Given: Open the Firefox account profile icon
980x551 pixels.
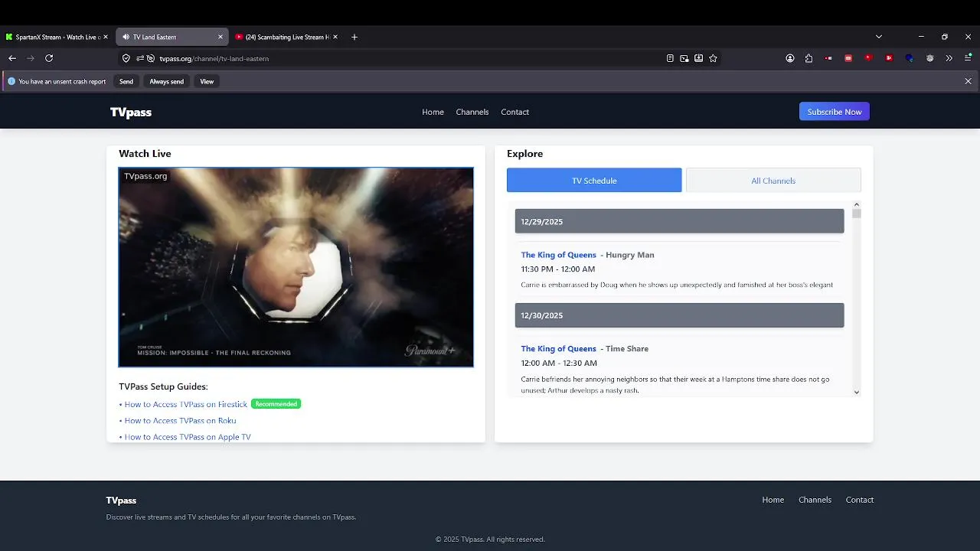Looking at the screenshot, I should point(790,58).
